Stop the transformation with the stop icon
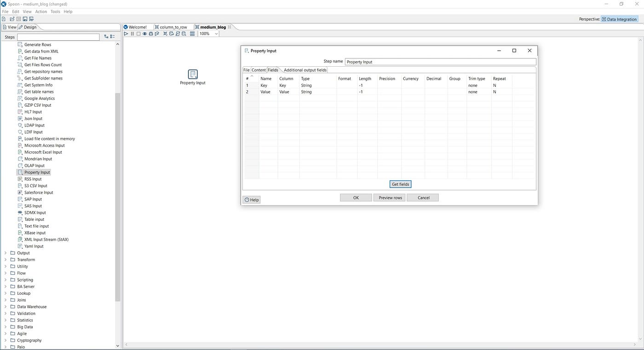Viewport: 644px width, 350px height. pos(138,34)
